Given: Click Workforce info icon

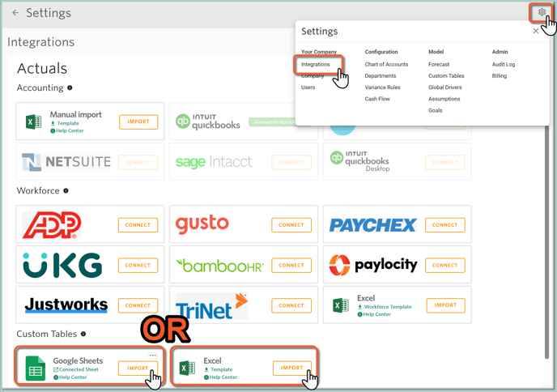Looking at the screenshot, I should coord(66,191).
